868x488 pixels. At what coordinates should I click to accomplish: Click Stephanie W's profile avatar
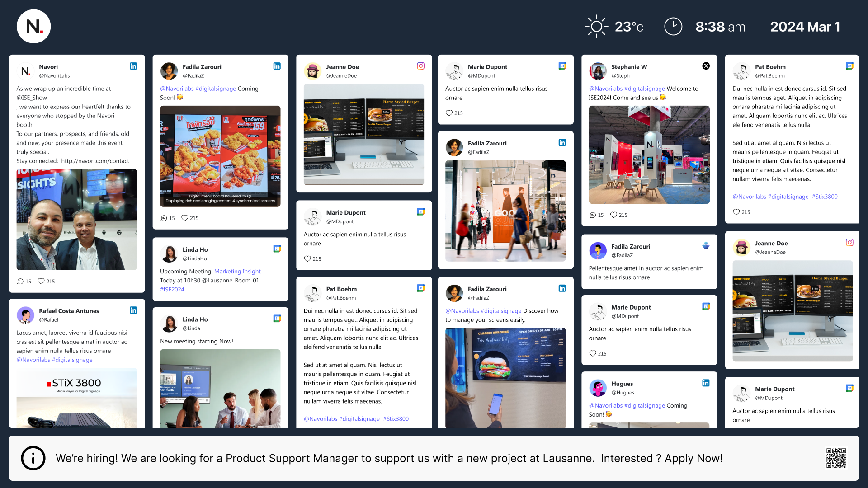[598, 71]
